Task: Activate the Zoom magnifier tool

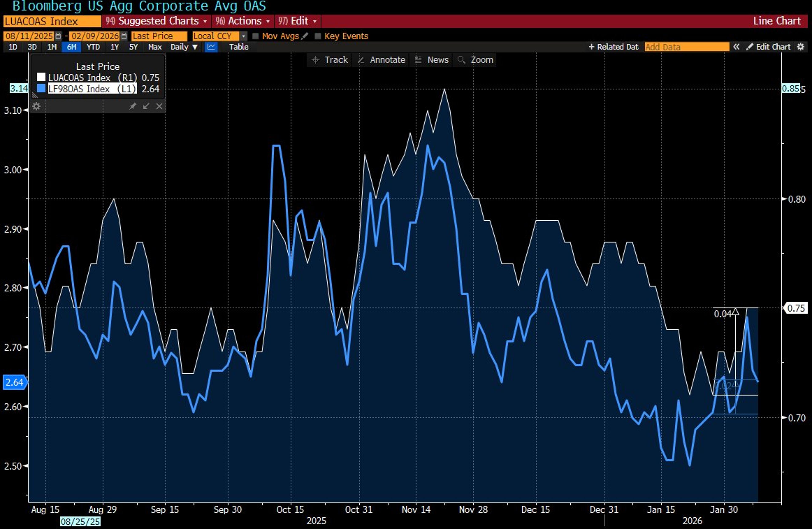Action: pos(475,60)
